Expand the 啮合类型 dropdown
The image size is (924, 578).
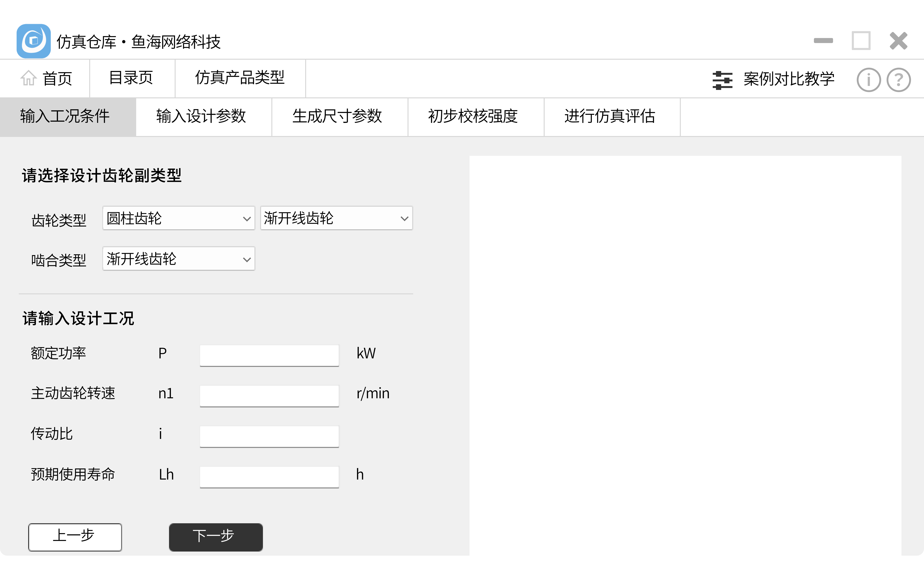coord(179,259)
